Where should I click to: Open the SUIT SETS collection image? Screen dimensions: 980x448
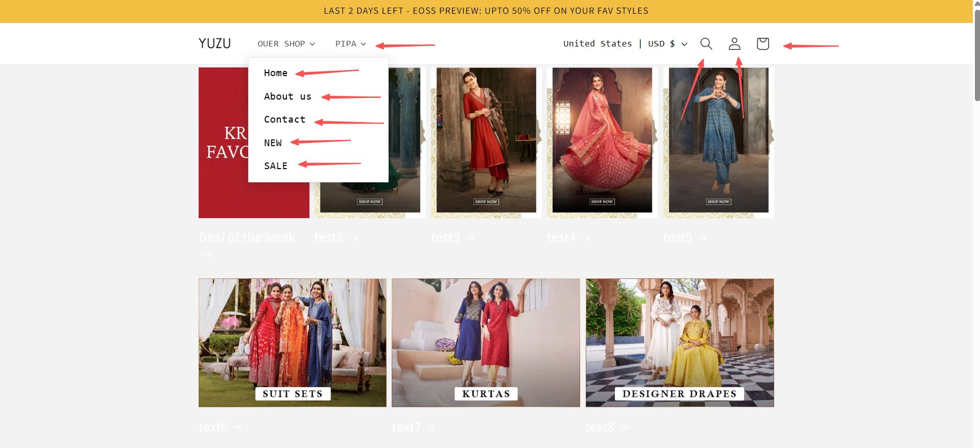point(293,343)
